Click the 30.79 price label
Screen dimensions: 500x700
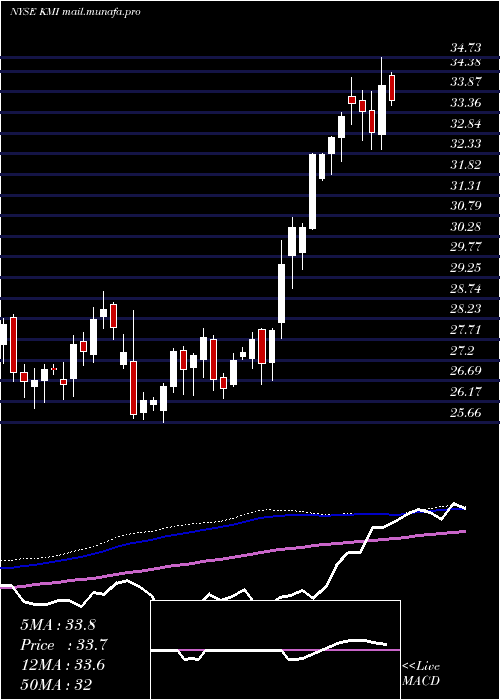(466, 206)
